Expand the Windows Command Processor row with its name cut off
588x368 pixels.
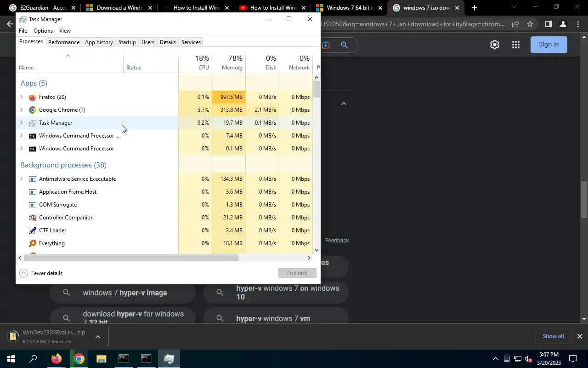coord(21,136)
